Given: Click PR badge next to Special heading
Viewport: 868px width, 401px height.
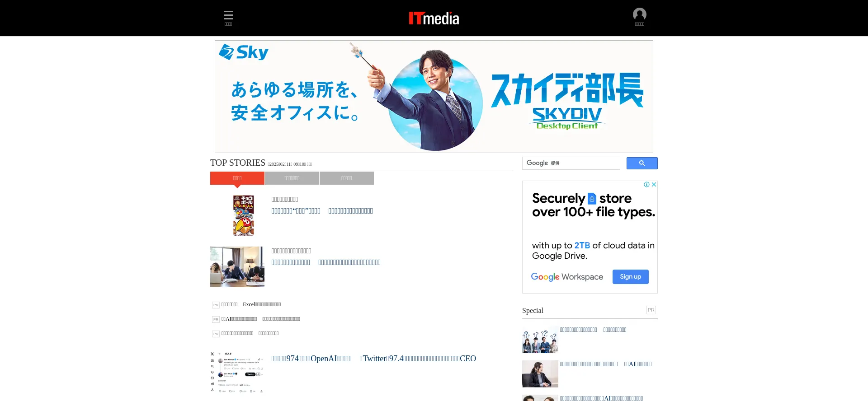Looking at the screenshot, I should pos(651,310).
